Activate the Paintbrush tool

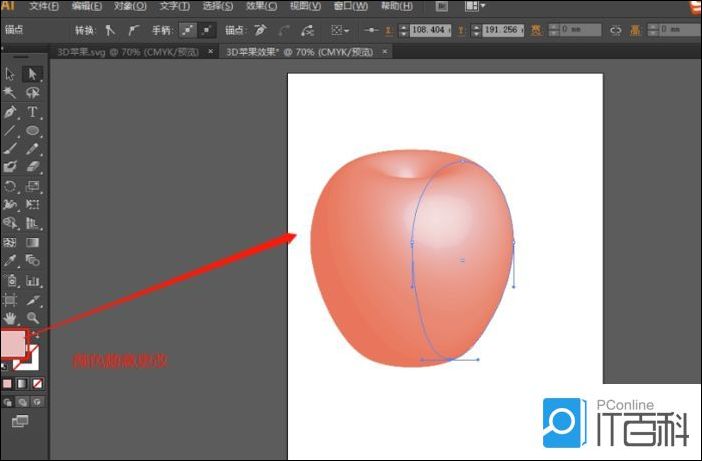click(x=11, y=149)
